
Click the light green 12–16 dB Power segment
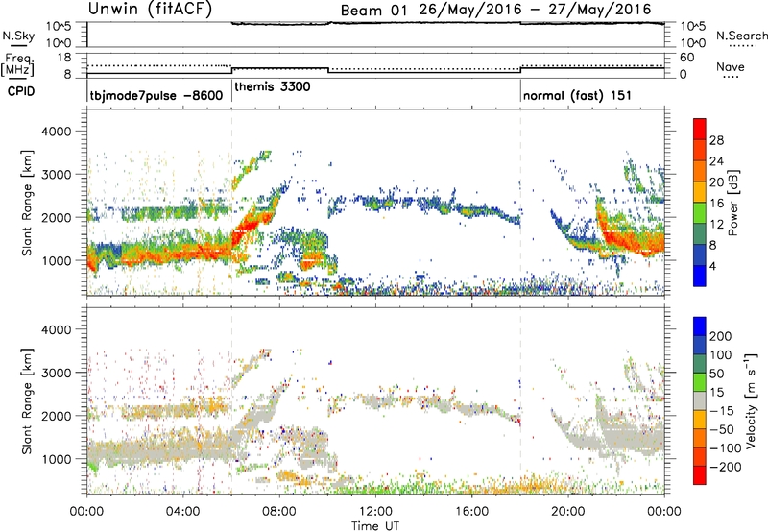(700, 213)
